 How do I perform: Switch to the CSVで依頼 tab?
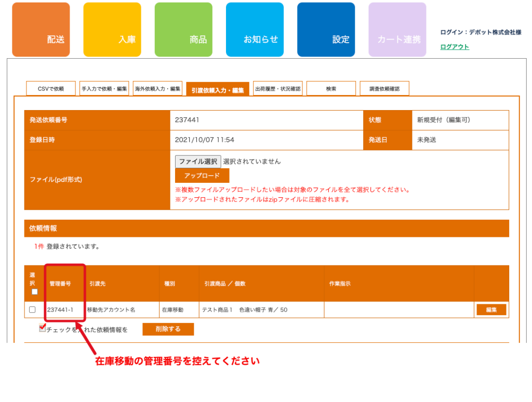[51, 89]
